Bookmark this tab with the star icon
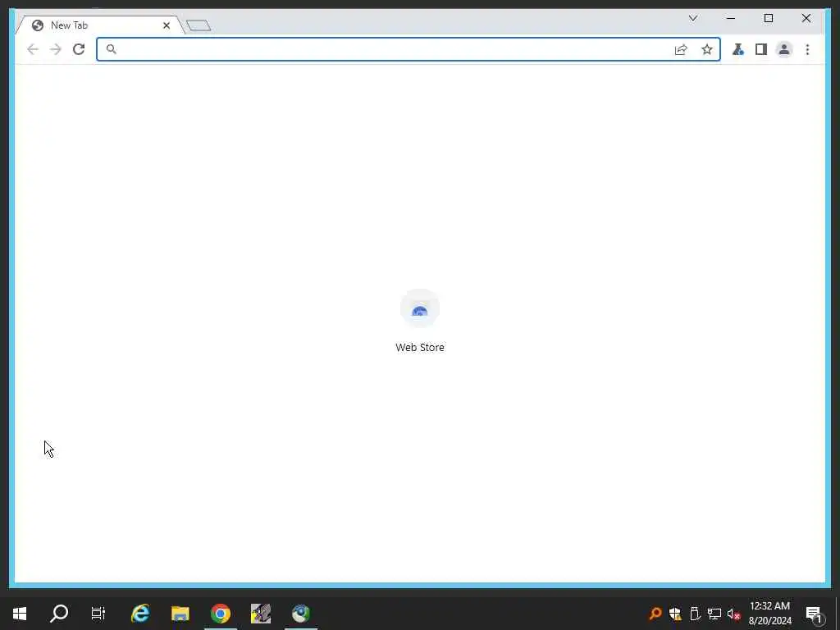The image size is (840, 630). click(x=707, y=49)
